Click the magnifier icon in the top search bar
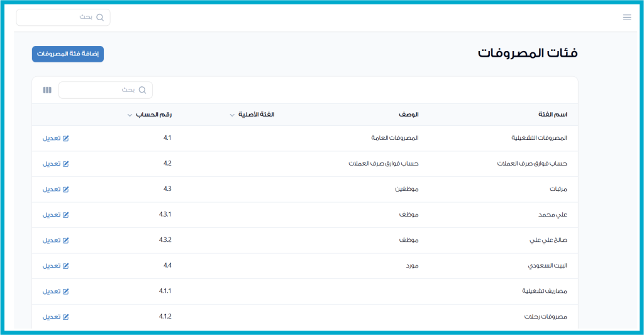 [x=99, y=18]
